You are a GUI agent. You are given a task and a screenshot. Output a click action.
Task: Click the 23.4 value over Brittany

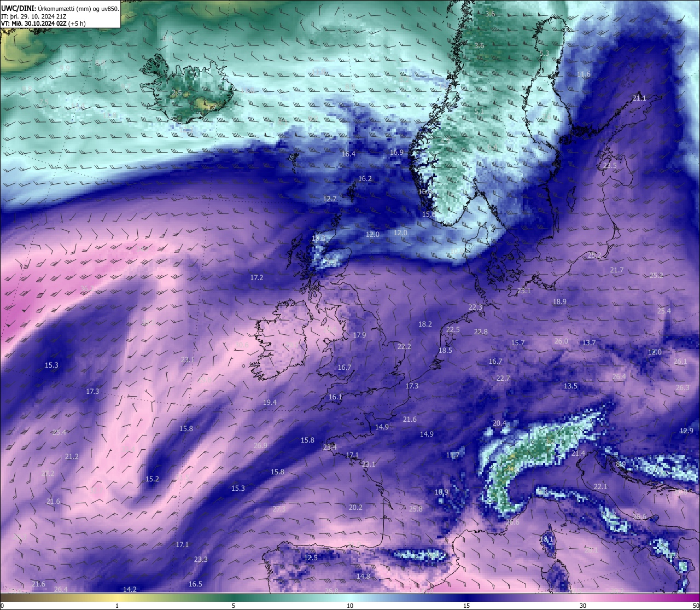pyautogui.click(x=330, y=447)
